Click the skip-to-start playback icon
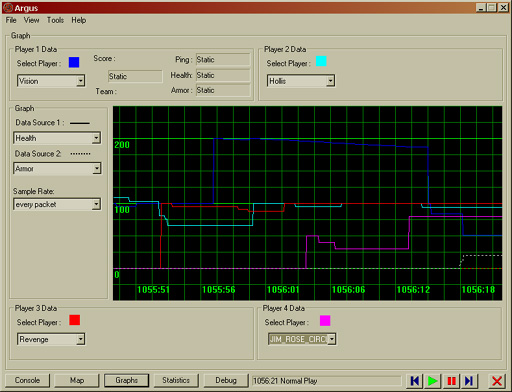Viewport: 512px width, 392px height. (x=415, y=381)
